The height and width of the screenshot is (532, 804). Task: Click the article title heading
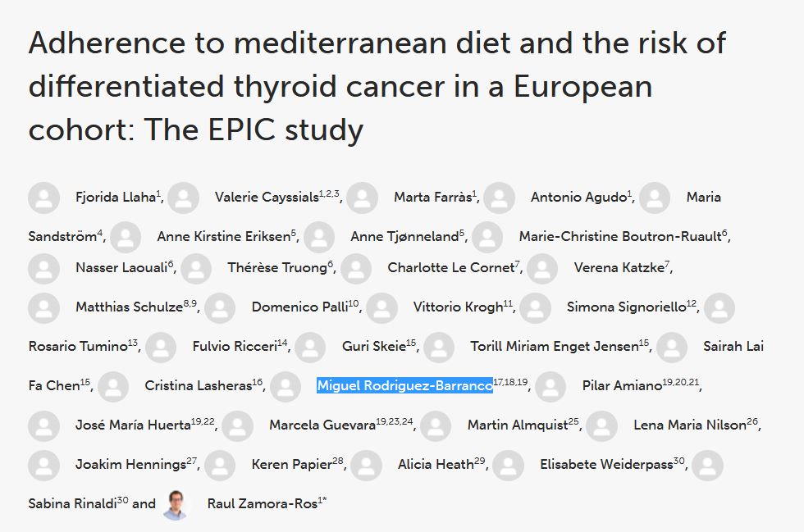pos(377,86)
